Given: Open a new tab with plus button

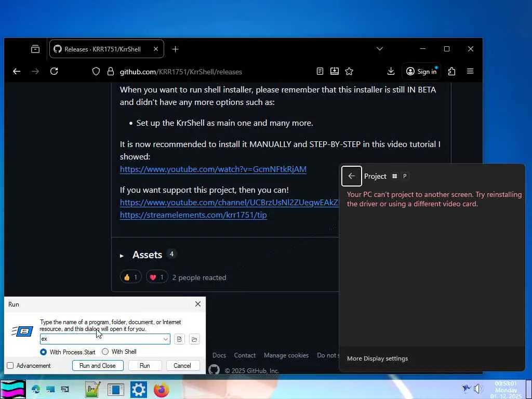Looking at the screenshot, I should [175, 49].
